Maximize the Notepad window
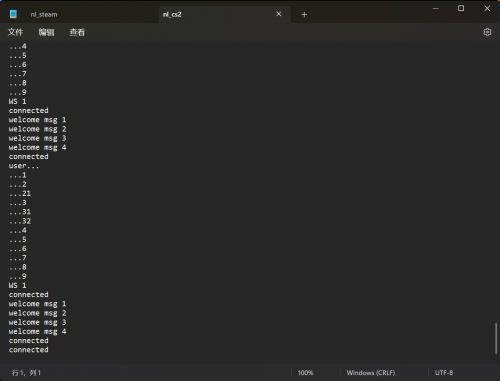The image size is (500, 381). (461, 8)
